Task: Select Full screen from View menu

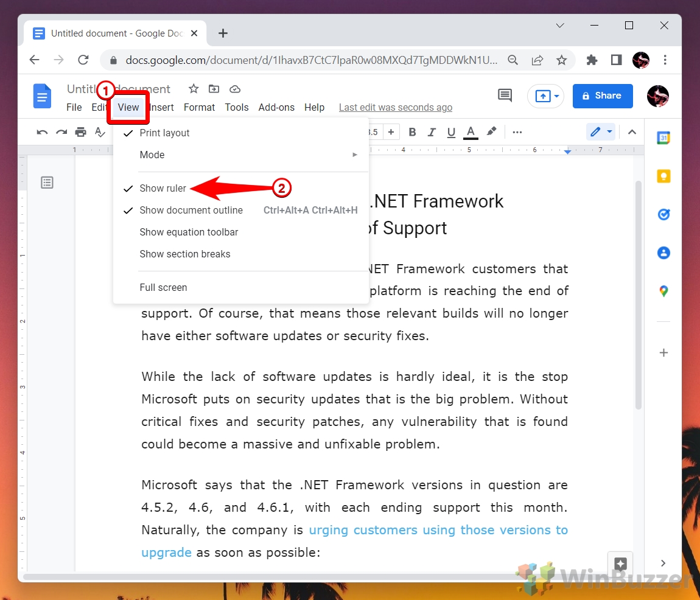Action: tap(163, 288)
